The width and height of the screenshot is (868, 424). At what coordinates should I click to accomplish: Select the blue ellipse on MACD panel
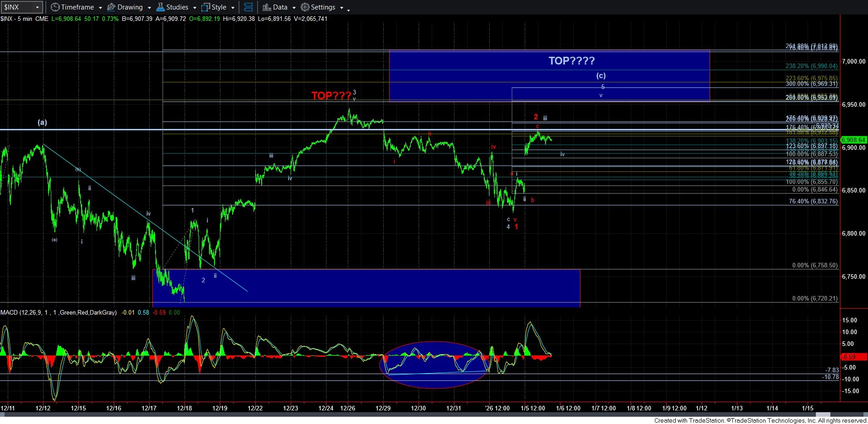click(434, 365)
